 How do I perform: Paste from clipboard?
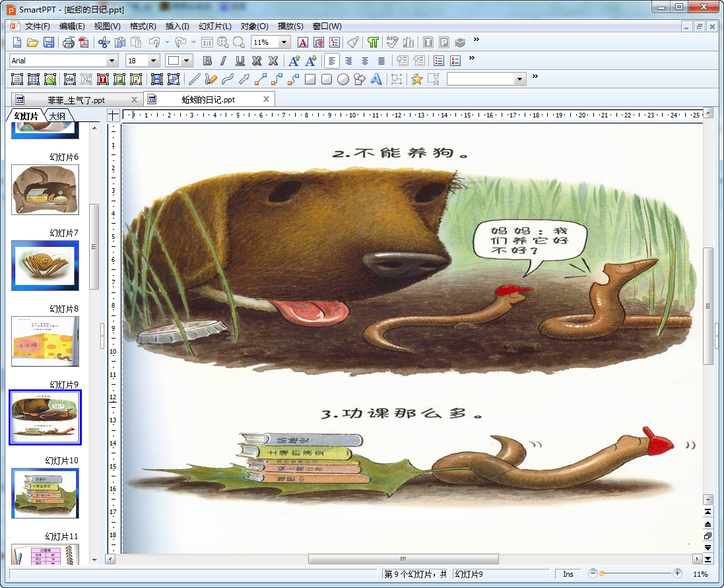point(136,42)
